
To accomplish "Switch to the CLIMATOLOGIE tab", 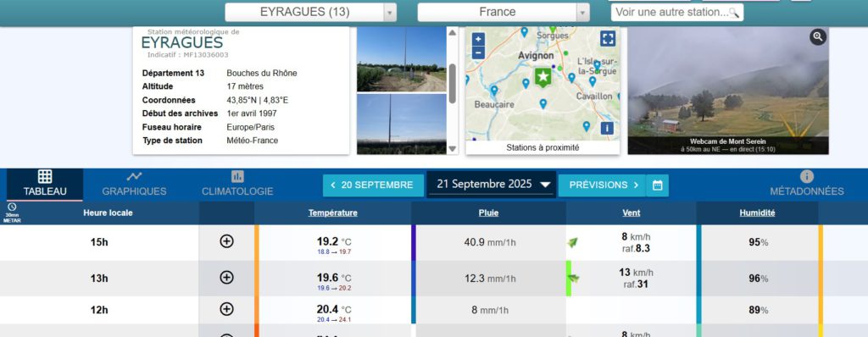I will 237,185.
